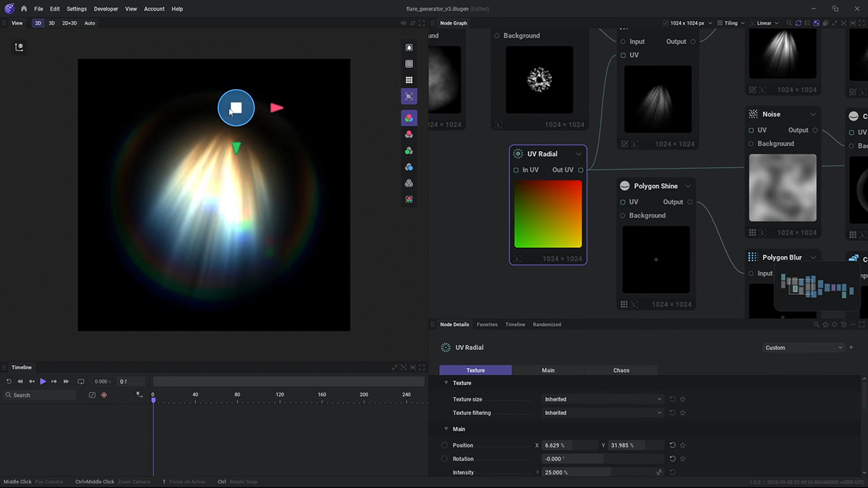Image resolution: width=868 pixels, height=488 pixels.
Task: Expand the UV Radial node chevron
Action: click(578, 154)
